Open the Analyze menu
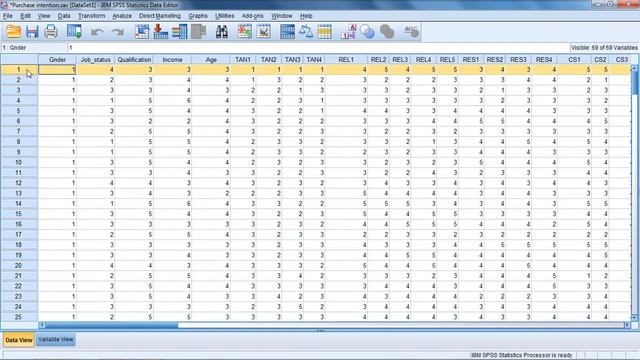640x360 pixels. point(122,16)
